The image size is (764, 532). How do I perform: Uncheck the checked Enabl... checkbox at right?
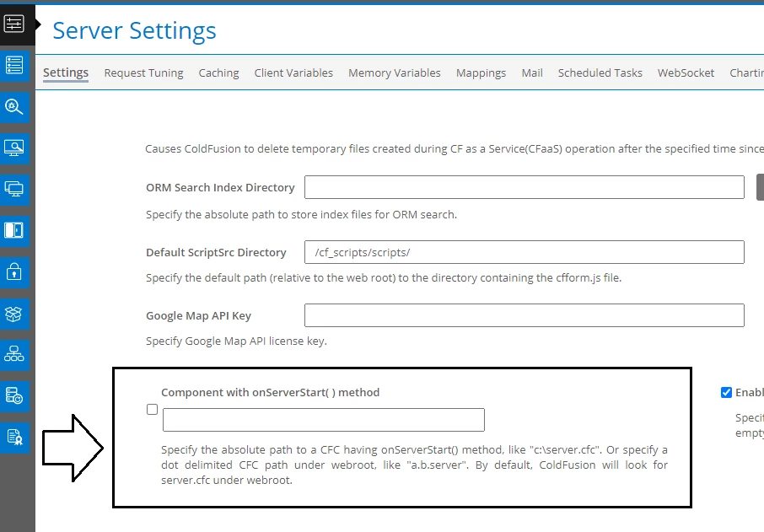pos(726,392)
